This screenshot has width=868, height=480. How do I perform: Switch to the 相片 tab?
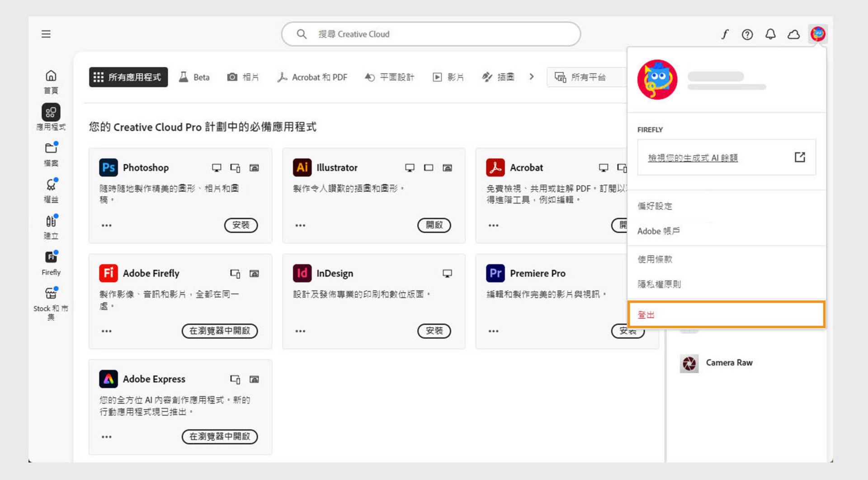(243, 77)
